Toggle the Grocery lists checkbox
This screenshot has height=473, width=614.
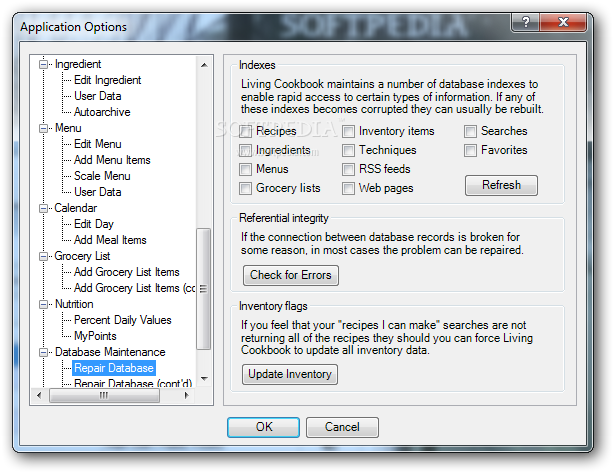246,188
